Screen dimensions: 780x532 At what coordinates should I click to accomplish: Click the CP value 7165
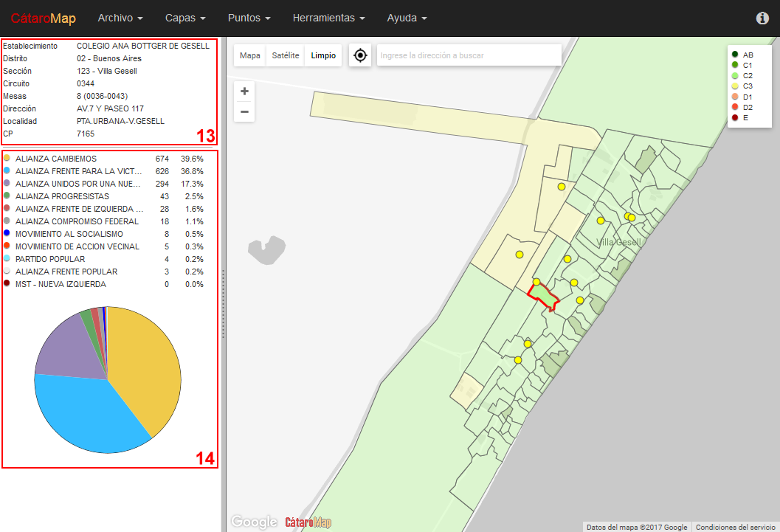pyautogui.click(x=85, y=134)
